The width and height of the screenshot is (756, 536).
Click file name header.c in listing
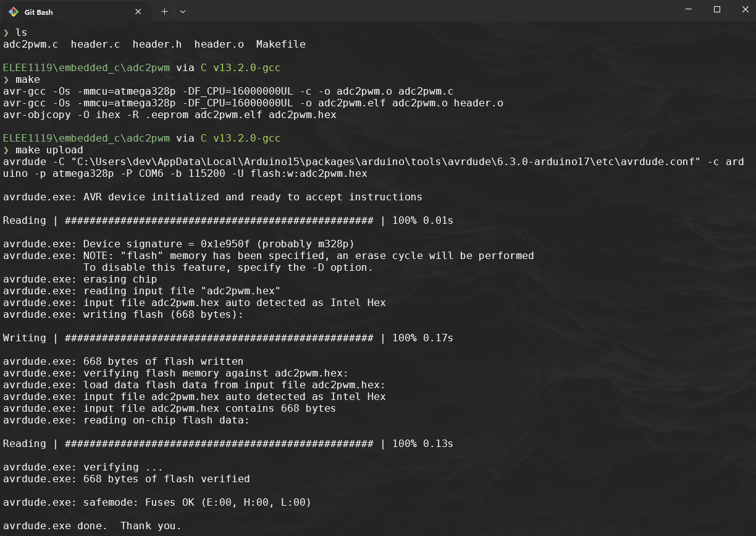click(x=96, y=45)
